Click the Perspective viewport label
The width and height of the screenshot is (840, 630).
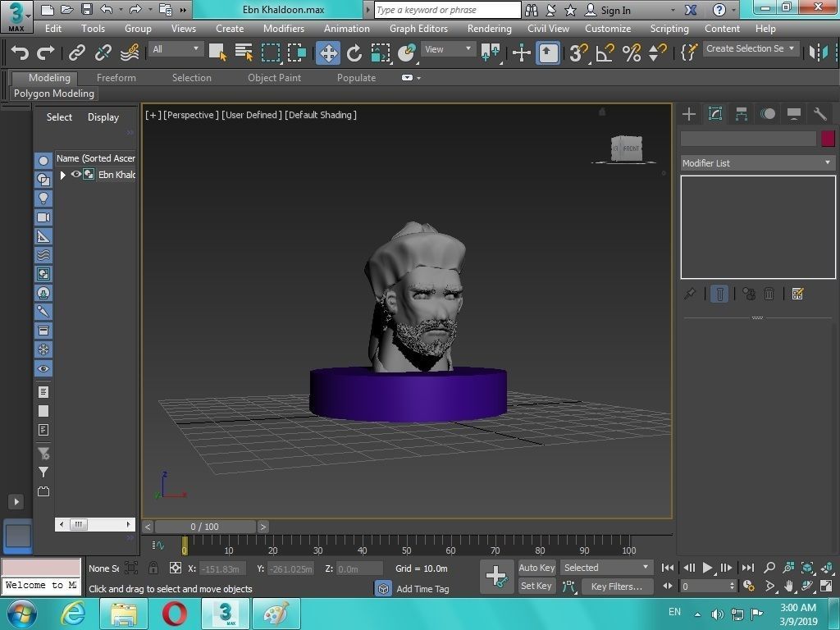point(190,115)
